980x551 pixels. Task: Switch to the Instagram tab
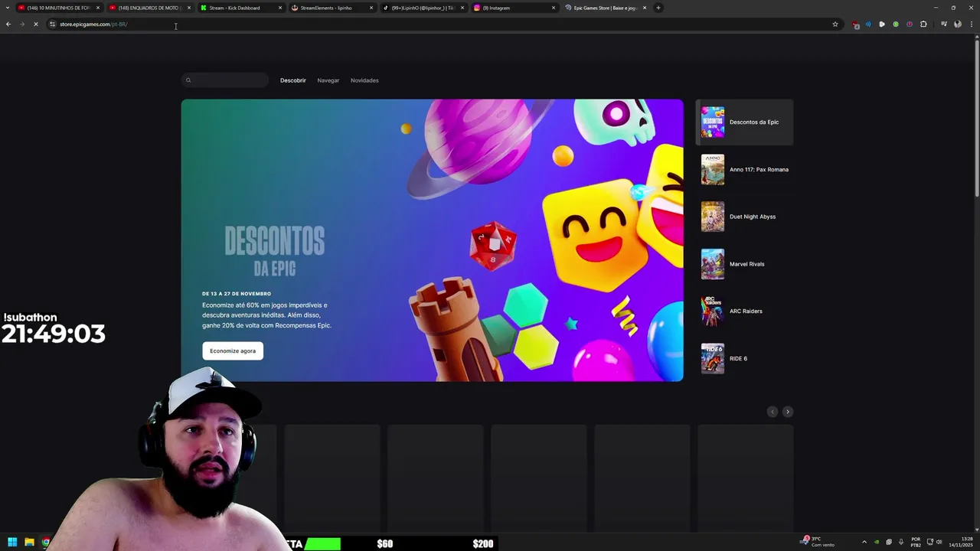point(514,8)
